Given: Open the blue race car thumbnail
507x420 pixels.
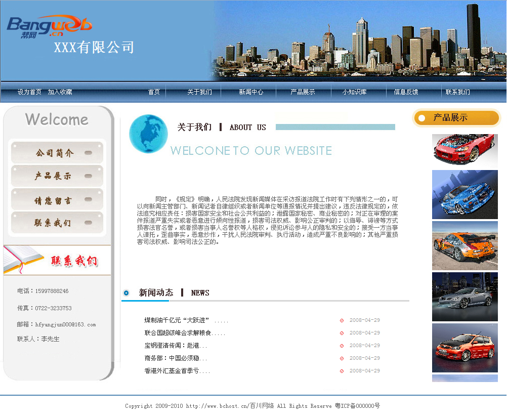Looking at the screenshot, I should pos(464,194).
